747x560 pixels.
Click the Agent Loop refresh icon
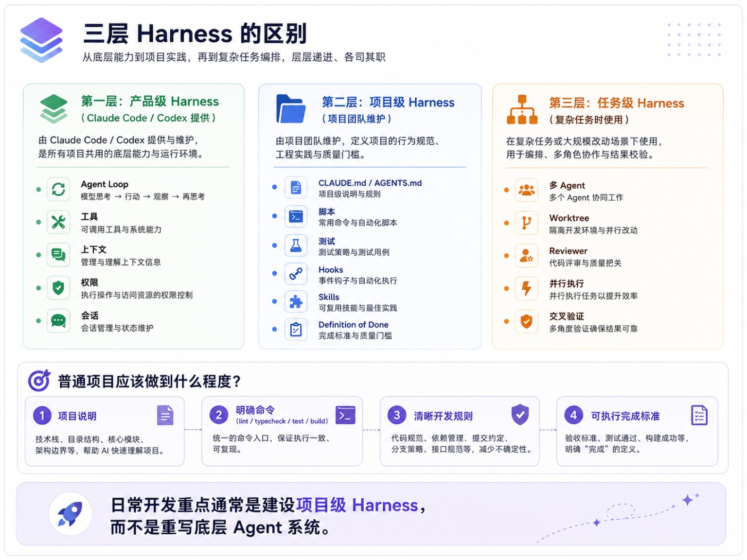tap(58, 189)
